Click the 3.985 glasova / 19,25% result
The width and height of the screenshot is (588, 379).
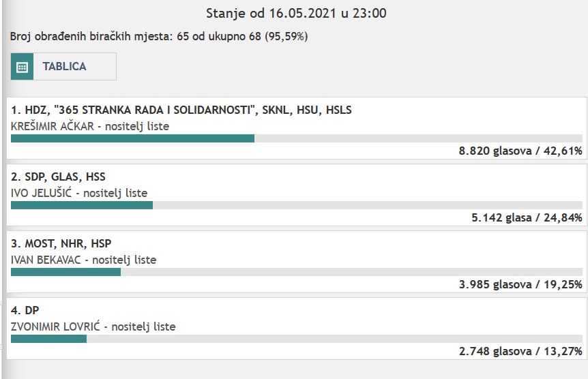520,284
